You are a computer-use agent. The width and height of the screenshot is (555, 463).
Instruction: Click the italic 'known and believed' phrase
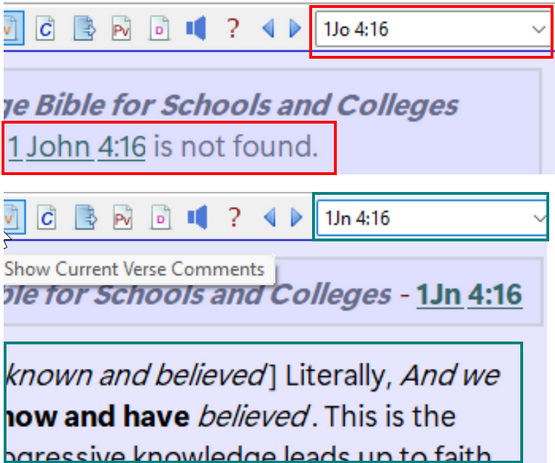coord(136,375)
